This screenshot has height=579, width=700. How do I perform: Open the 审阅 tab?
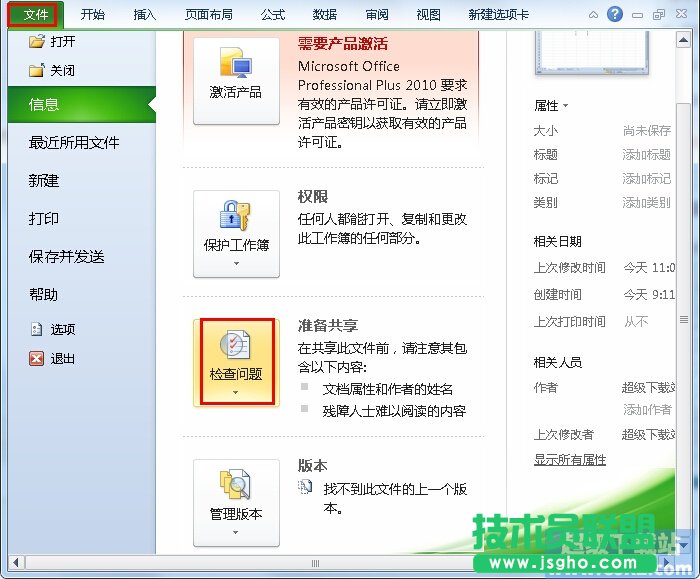(377, 15)
